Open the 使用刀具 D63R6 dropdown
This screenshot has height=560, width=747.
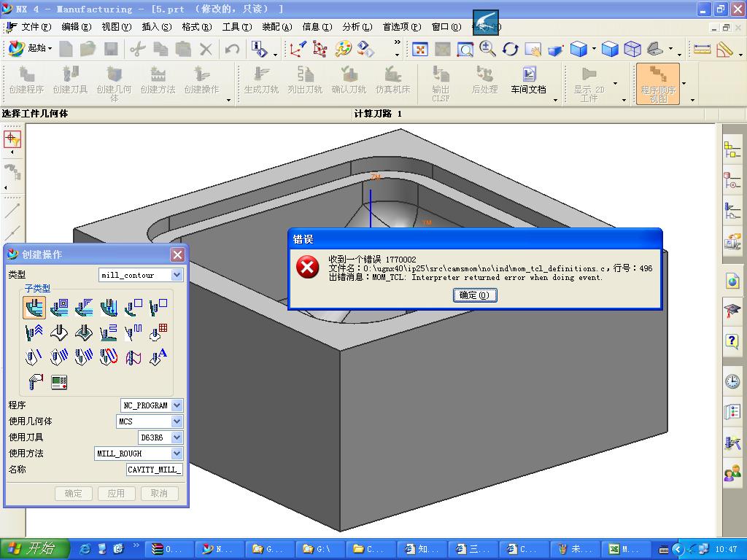pyautogui.click(x=177, y=437)
